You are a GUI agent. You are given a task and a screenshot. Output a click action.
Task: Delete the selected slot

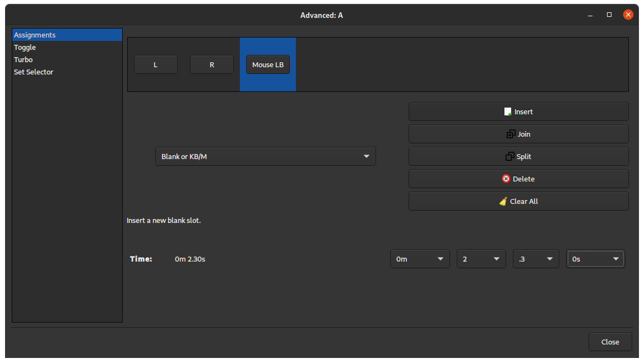click(518, 178)
